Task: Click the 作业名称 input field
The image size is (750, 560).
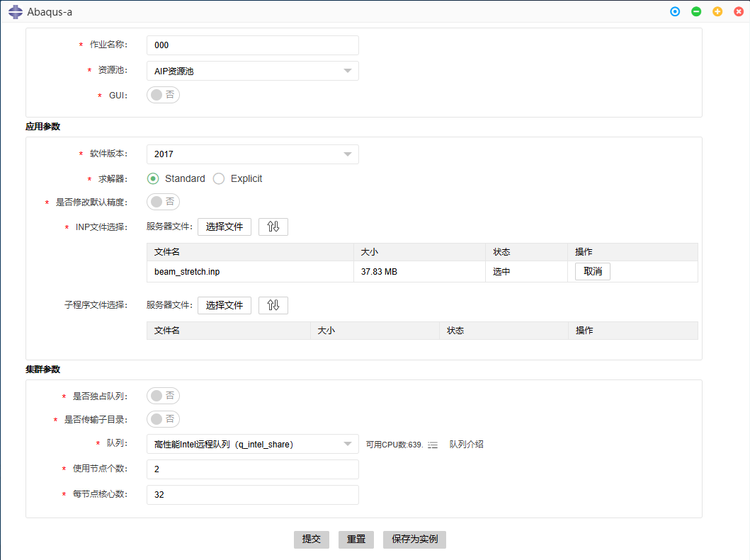Action: click(x=253, y=45)
